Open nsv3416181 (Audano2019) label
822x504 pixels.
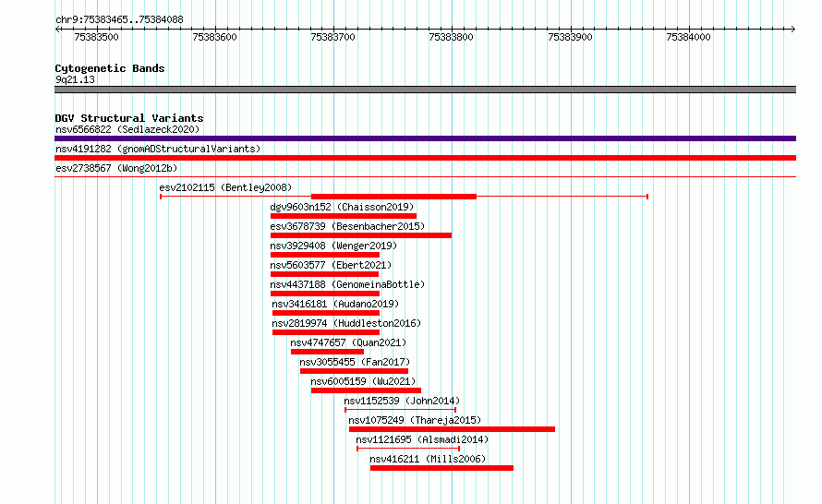tap(335, 304)
